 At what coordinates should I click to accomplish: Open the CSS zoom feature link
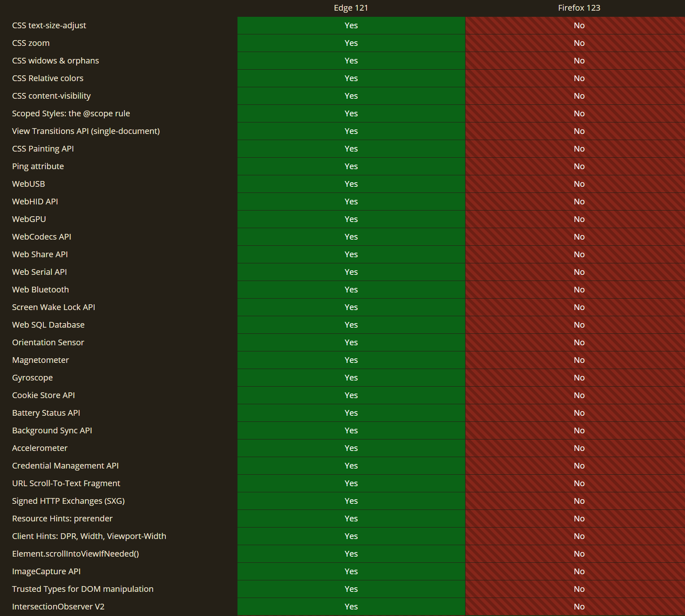(x=31, y=43)
